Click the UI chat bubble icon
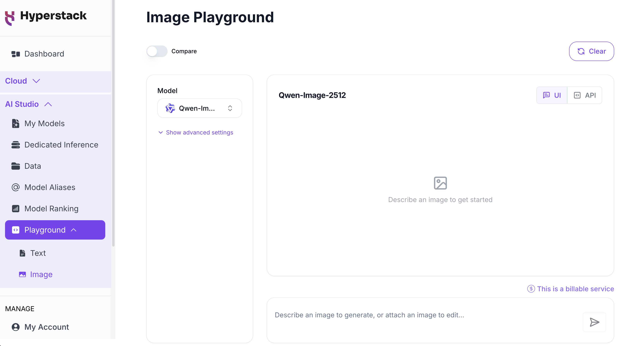 (546, 95)
